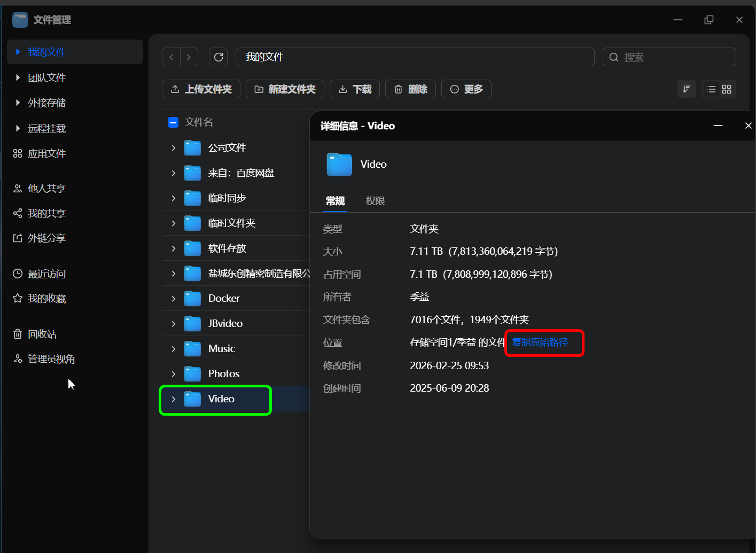Expand the 团队文件 sidebar section
Image resolution: width=756 pixels, height=553 pixels.
(18, 77)
